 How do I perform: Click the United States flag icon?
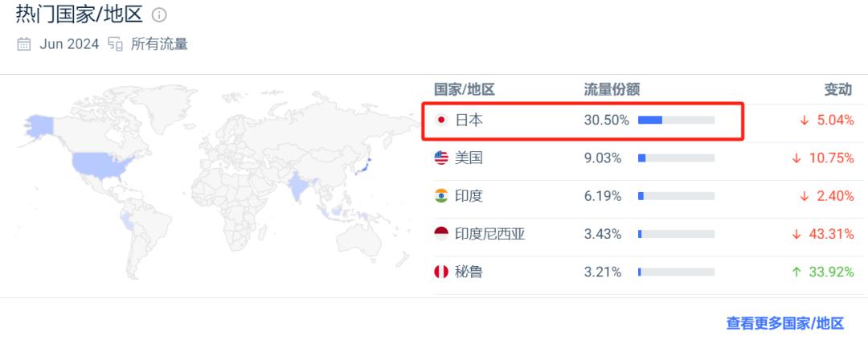click(x=441, y=158)
